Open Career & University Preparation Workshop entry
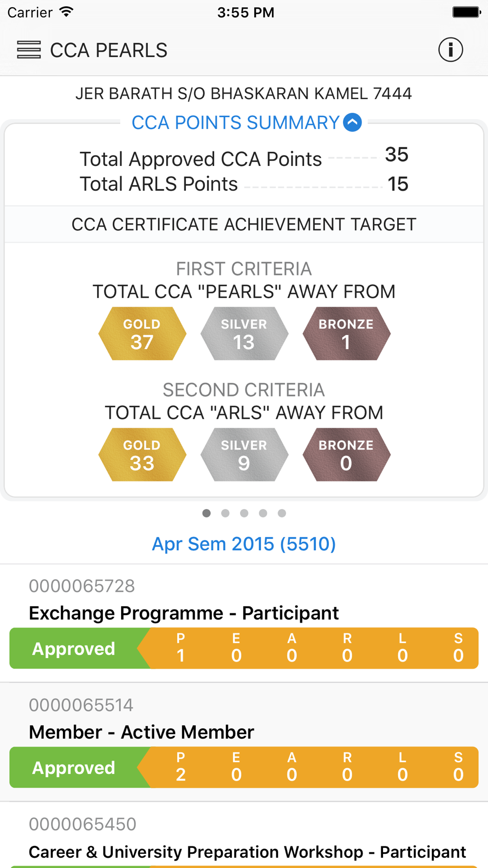488x868 pixels. point(244,835)
